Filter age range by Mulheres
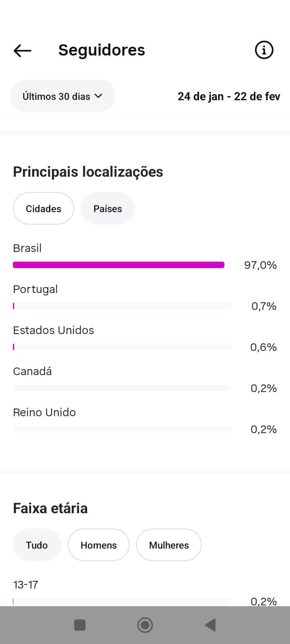 click(x=169, y=545)
